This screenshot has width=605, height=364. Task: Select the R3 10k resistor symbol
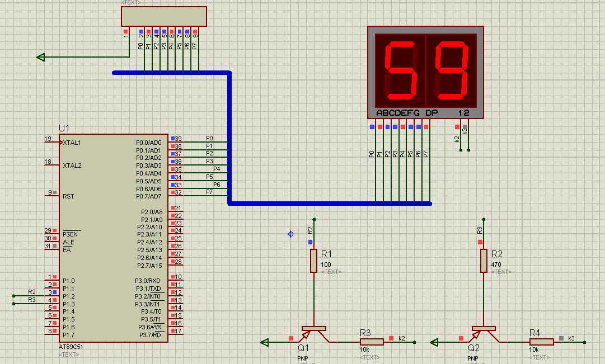[x=372, y=342]
